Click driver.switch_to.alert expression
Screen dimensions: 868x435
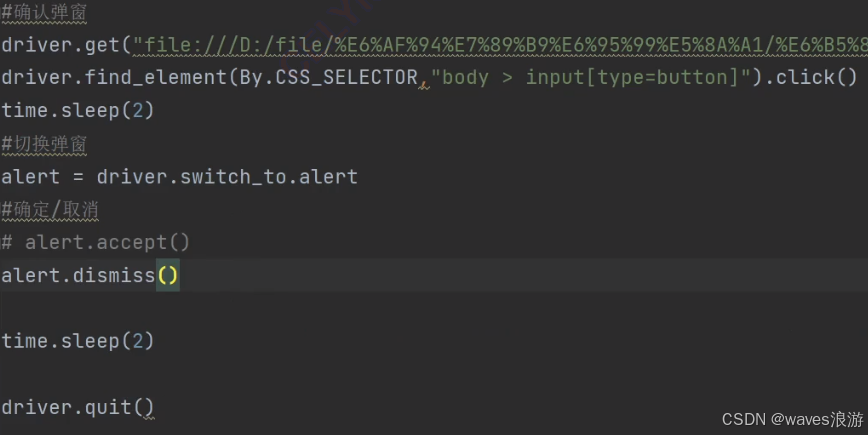[227, 177]
